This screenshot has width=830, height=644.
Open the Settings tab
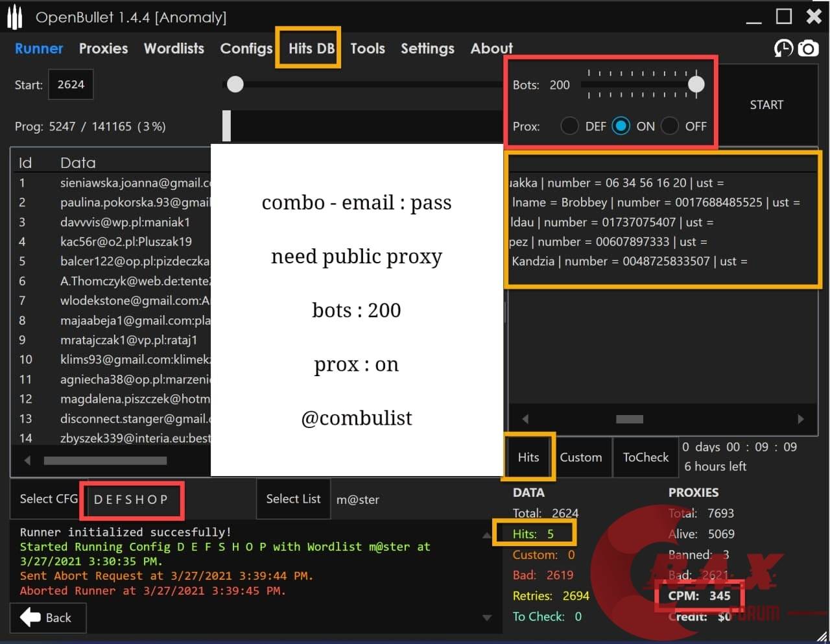pos(427,49)
